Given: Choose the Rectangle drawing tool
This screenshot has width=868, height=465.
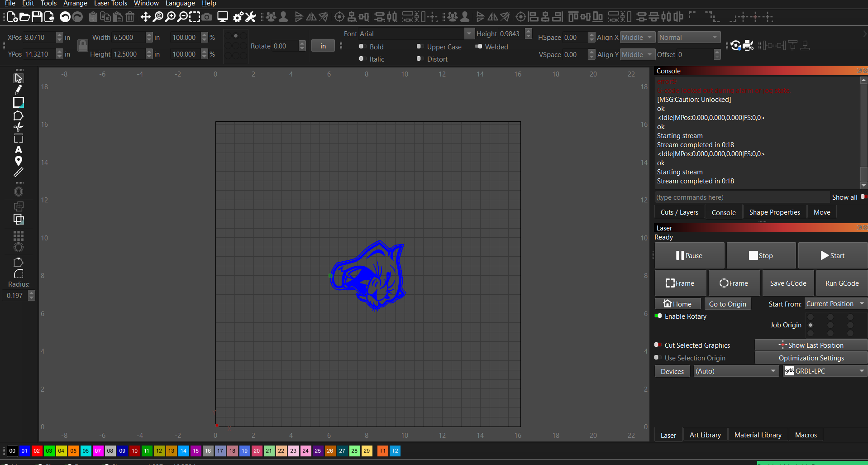Looking at the screenshot, I should (19, 102).
